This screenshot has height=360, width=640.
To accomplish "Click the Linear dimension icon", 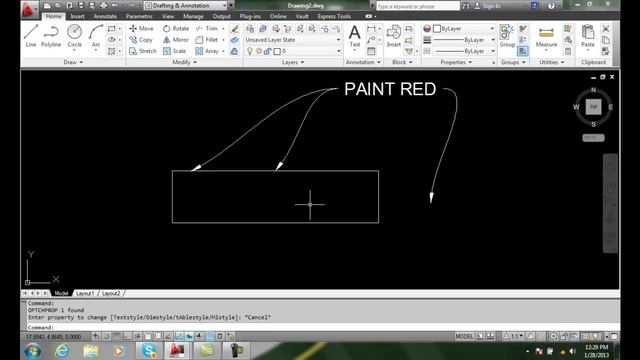I will [371, 29].
